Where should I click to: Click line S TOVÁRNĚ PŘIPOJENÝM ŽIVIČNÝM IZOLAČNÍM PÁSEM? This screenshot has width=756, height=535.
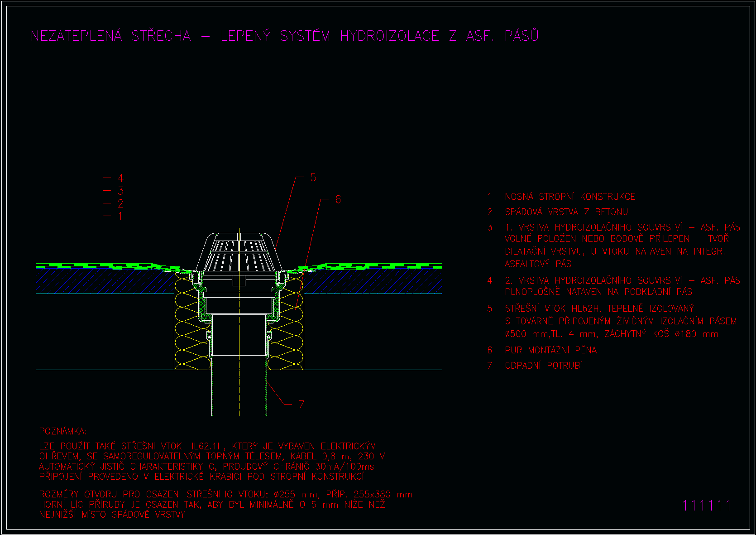pos(621,321)
